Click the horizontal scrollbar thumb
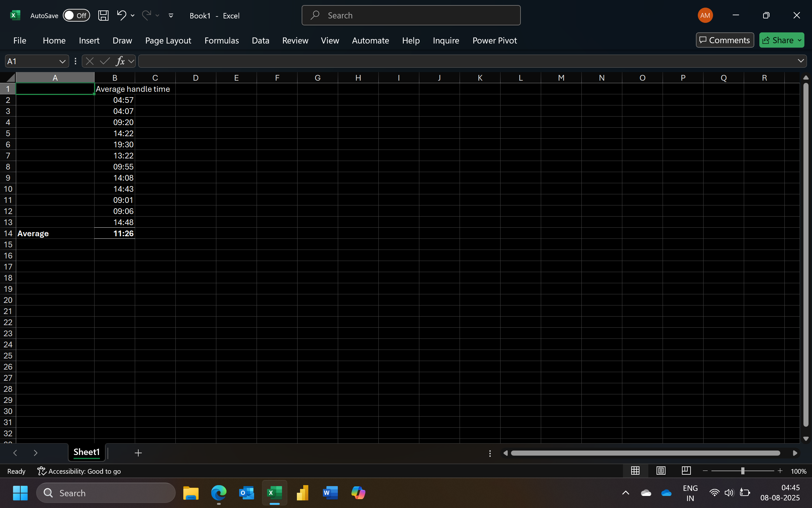 pyautogui.click(x=645, y=453)
